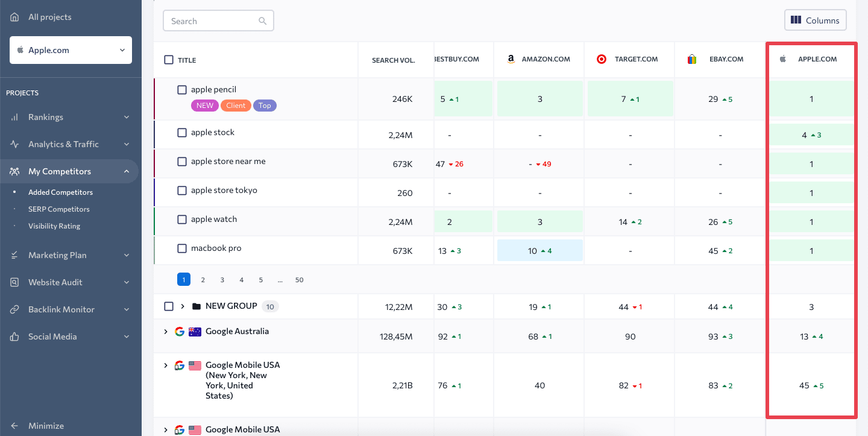Open Visibility Rating submenu item

coord(54,226)
